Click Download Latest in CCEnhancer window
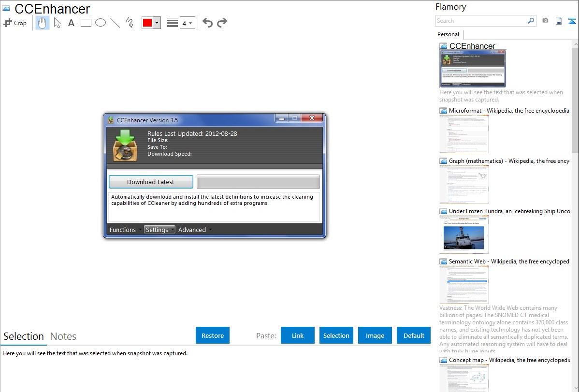The height and width of the screenshot is (392, 579). [x=151, y=182]
